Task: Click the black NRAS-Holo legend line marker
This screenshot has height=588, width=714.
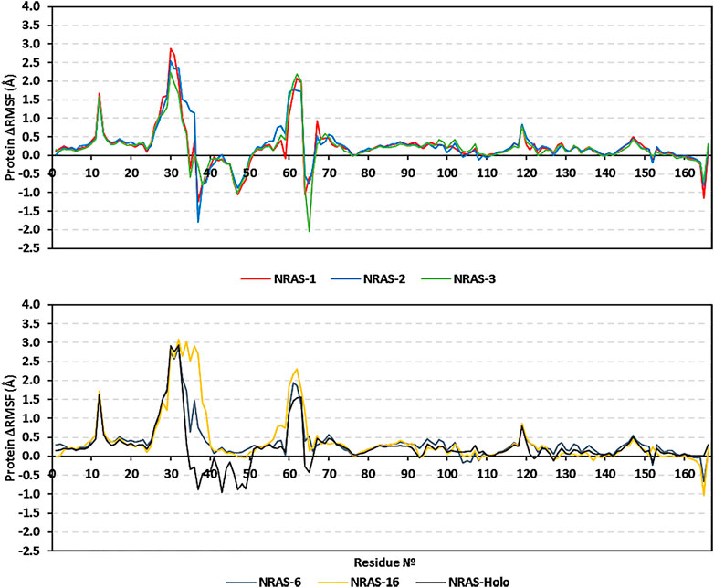Action: click(430, 583)
